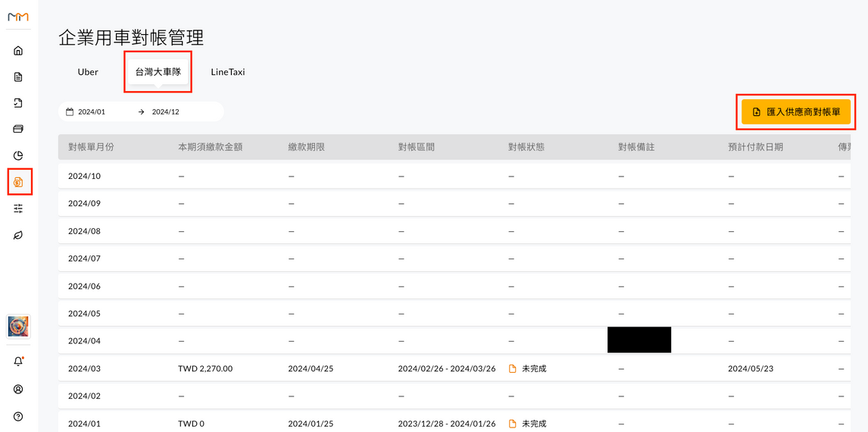Select the 2024/07 statement row

(x=454, y=258)
